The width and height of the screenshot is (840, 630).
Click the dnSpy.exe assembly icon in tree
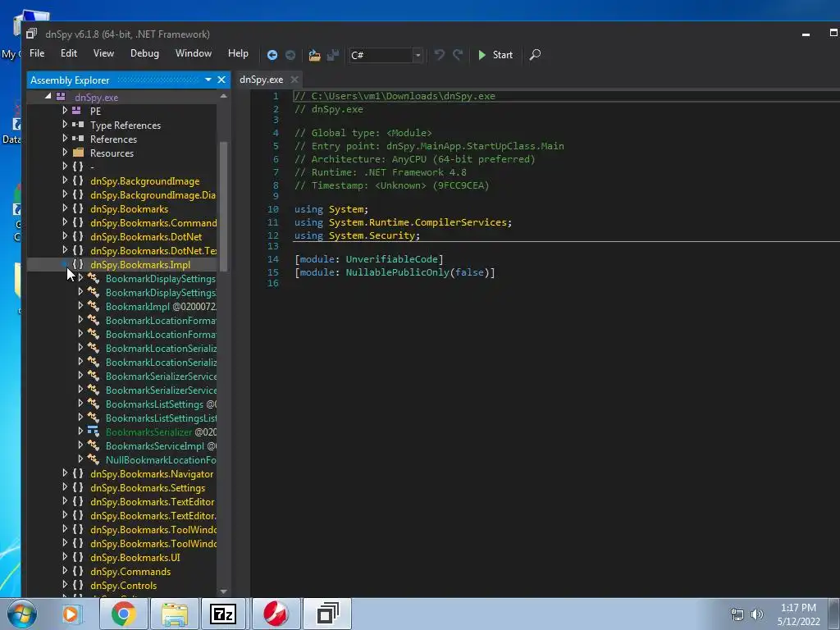(x=61, y=97)
